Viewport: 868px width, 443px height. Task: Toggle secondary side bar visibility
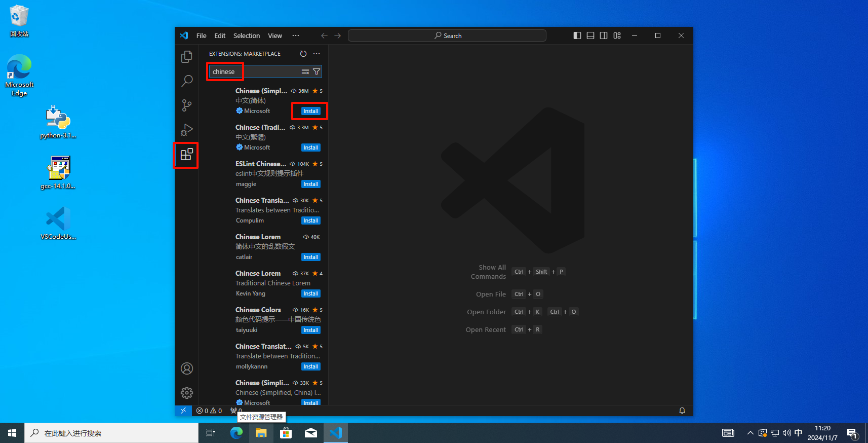pos(604,35)
